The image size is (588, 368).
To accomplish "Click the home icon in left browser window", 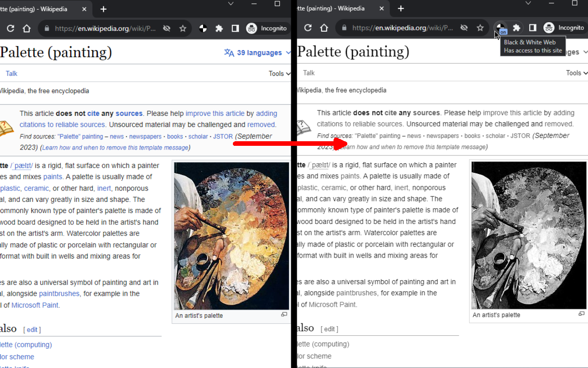I will point(27,29).
